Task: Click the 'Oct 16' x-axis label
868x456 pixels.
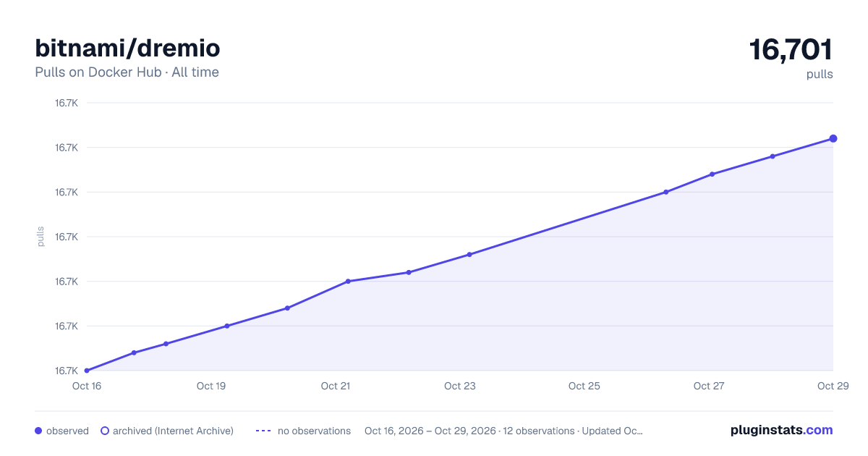Action: tap(87, 386)
